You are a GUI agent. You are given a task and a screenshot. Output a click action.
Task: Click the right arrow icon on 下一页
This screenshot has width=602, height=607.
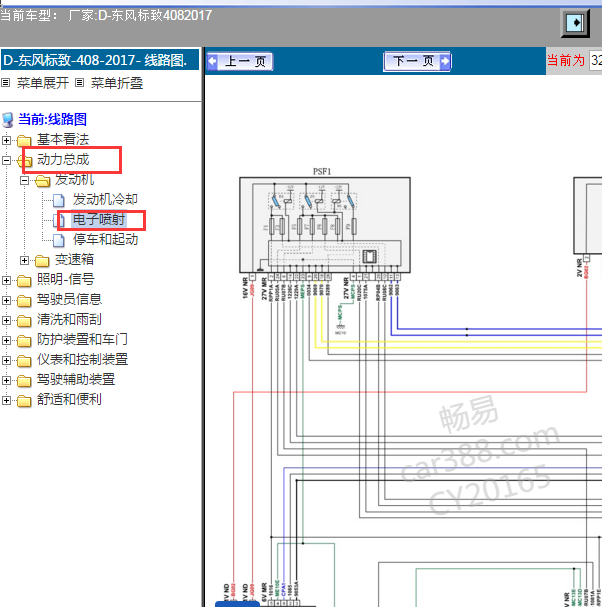[445, 61]
